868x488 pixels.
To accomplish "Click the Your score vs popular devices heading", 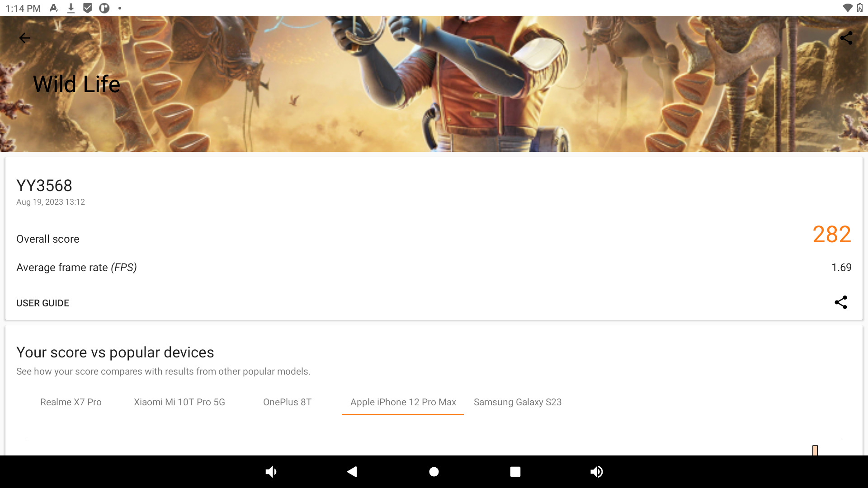I will (x=115, y=352).
